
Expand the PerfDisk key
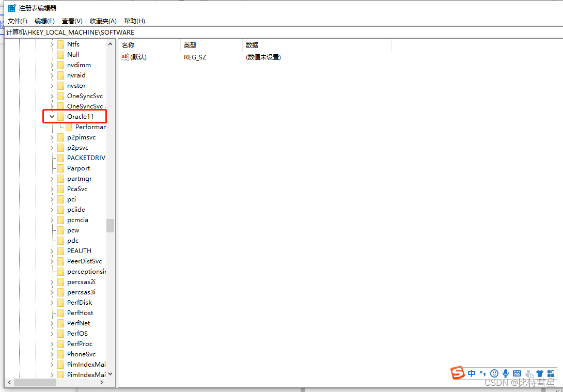tap(52, 303)
